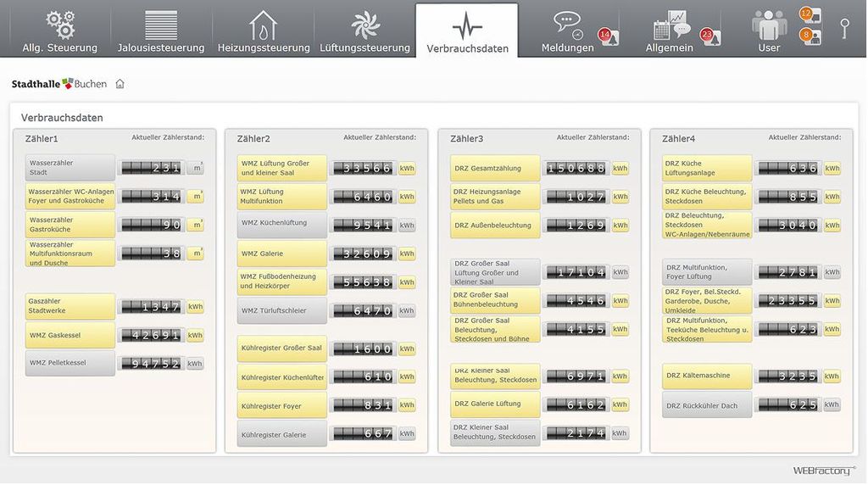Open the Meldungen speech bubble tab

(567, 31)
